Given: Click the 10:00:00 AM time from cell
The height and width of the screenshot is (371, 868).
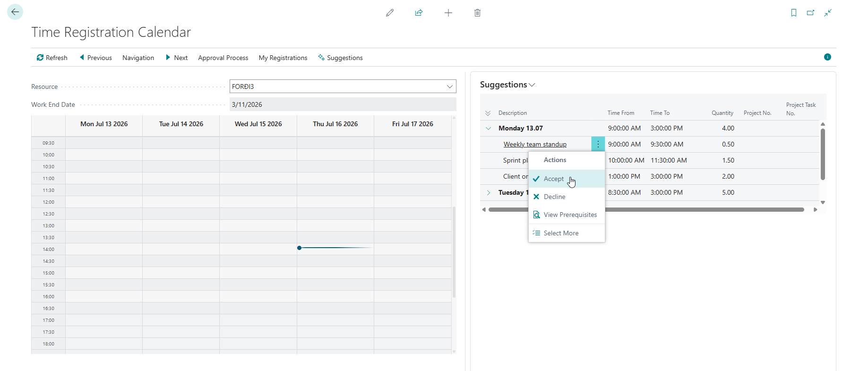Looking at the screenshot, I should tap(626, 160).
